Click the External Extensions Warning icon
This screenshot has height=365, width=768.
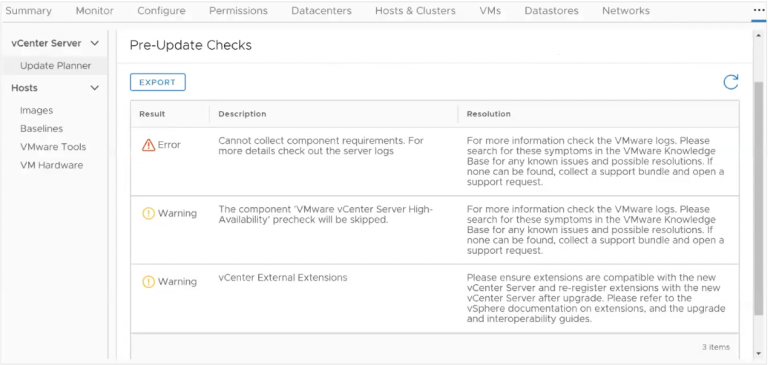[x=148, y=282]
